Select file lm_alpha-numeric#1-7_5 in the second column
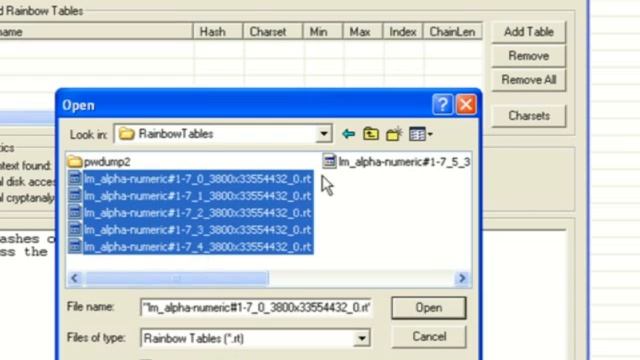 (x=396, y=162)
